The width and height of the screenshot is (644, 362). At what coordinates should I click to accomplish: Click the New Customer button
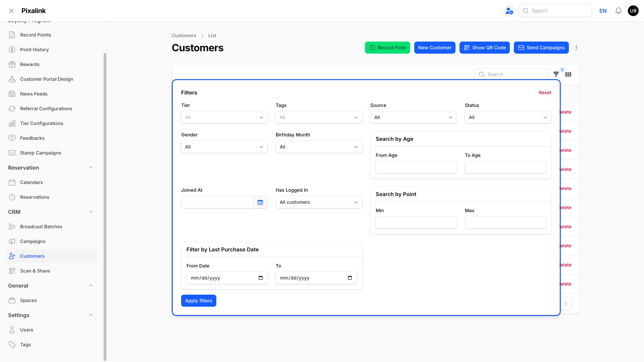coord(435,48)
